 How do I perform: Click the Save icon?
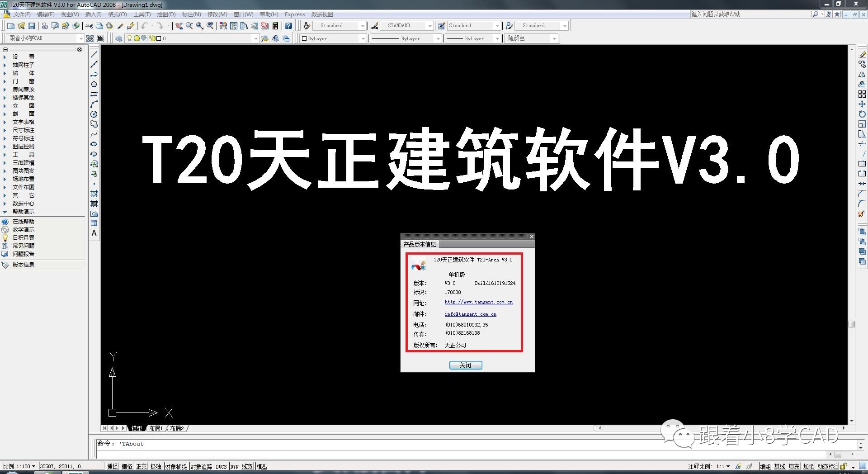coord(32,26)
